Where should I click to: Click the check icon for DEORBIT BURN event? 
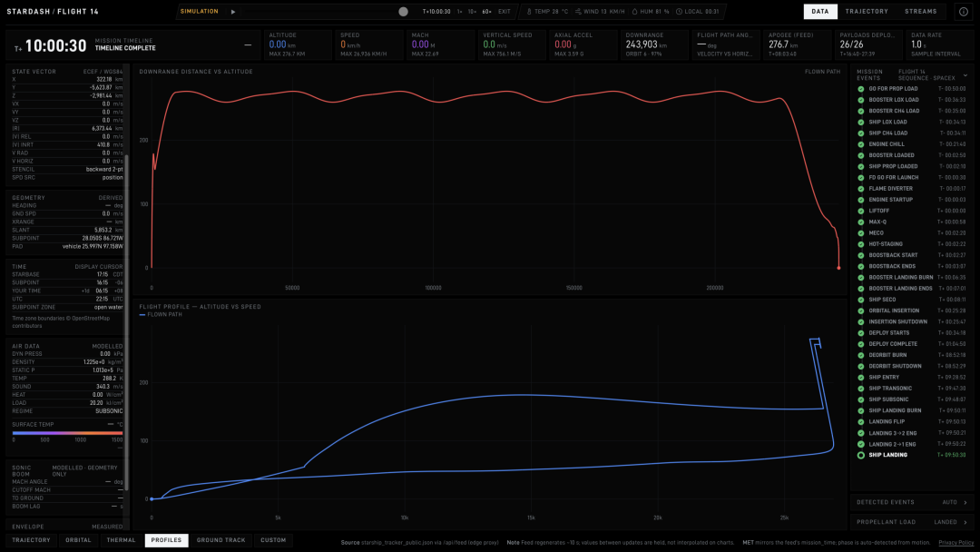860,355
